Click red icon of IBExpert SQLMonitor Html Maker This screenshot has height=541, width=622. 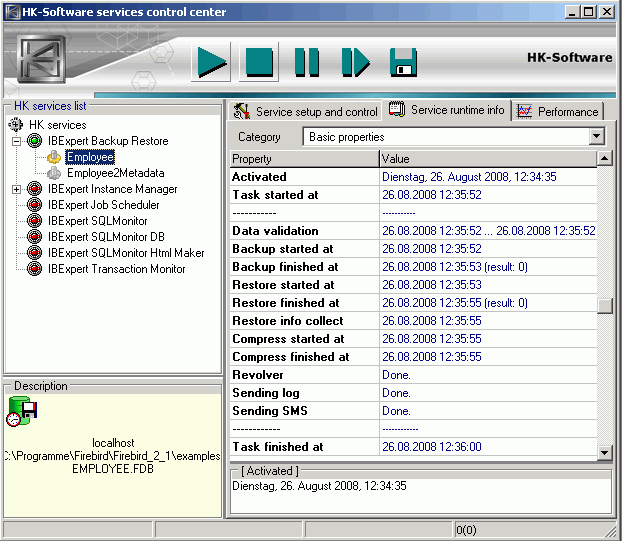[x=35, y=253]
